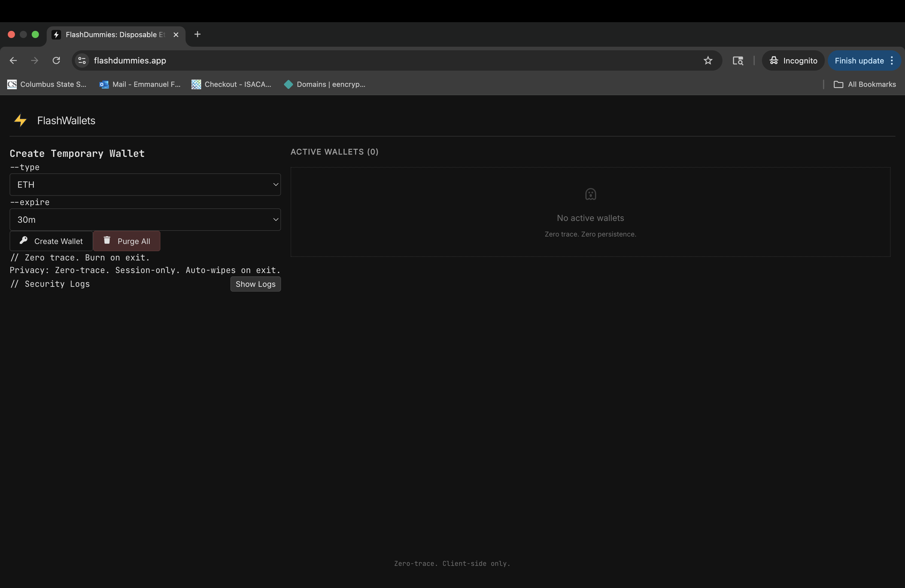This screenshot has width=905, height=588.
Task: Close the FlashDummies tab
Action: (x=176, y=35)
